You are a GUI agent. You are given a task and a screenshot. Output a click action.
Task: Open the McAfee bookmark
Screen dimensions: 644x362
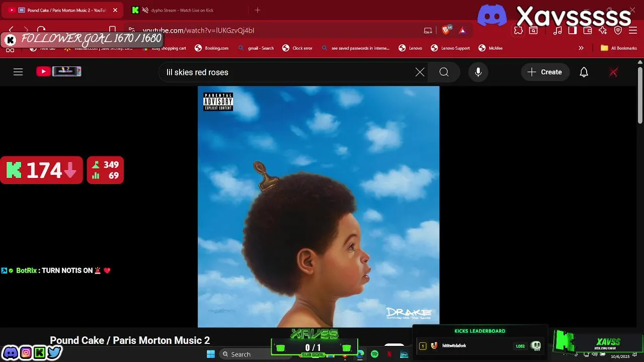tap(491, 48)
